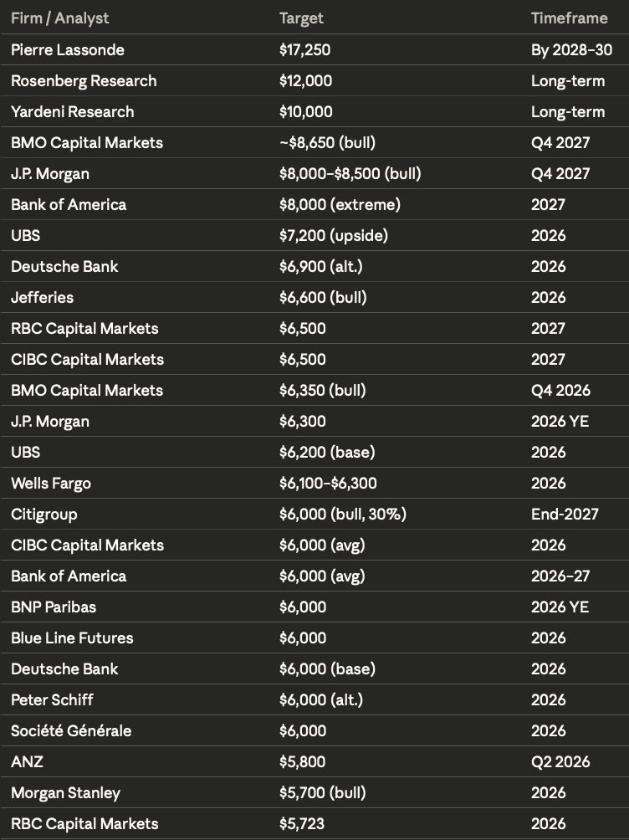Click the Wells Fargo row label

51,484
